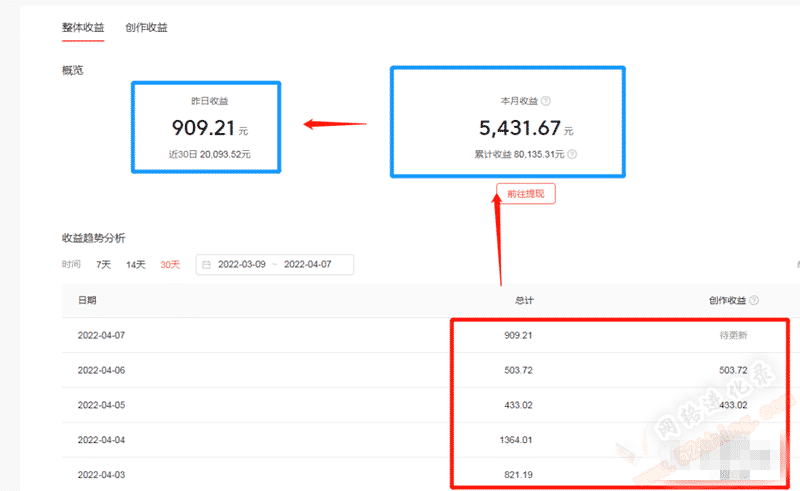Click the 日期 column header
The height and width of the screenshot is (491, 800).
pos(87,300)
